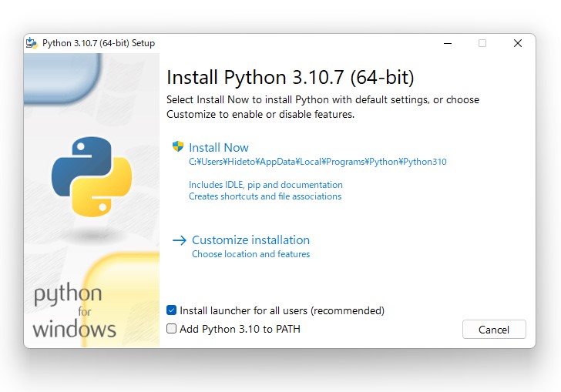
Task: Cancel the Python setup
Action: (494, 330)
